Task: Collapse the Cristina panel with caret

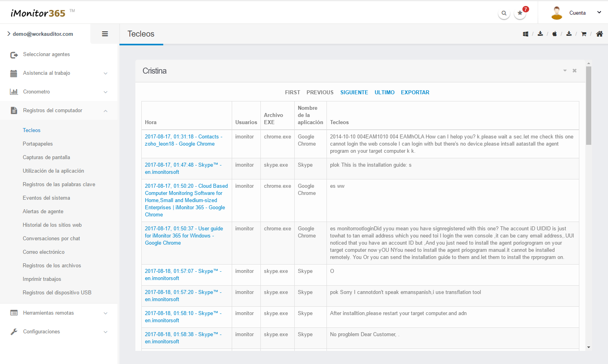Action: click(565, 71)
